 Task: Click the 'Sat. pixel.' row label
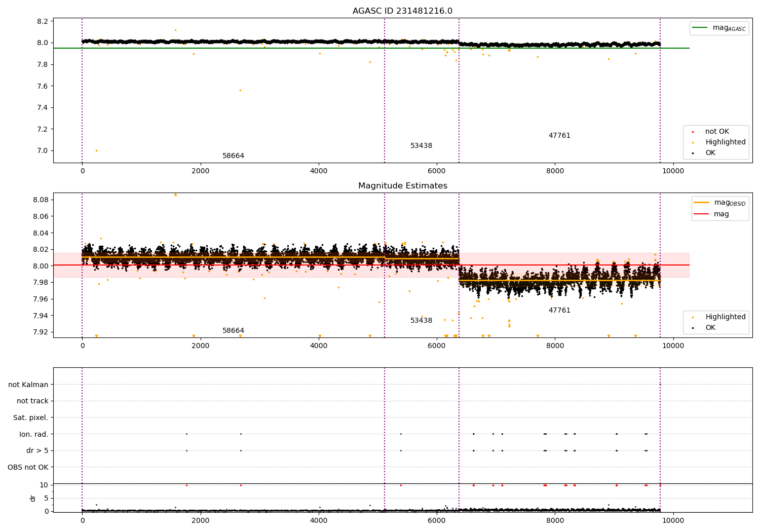(30, 418)
